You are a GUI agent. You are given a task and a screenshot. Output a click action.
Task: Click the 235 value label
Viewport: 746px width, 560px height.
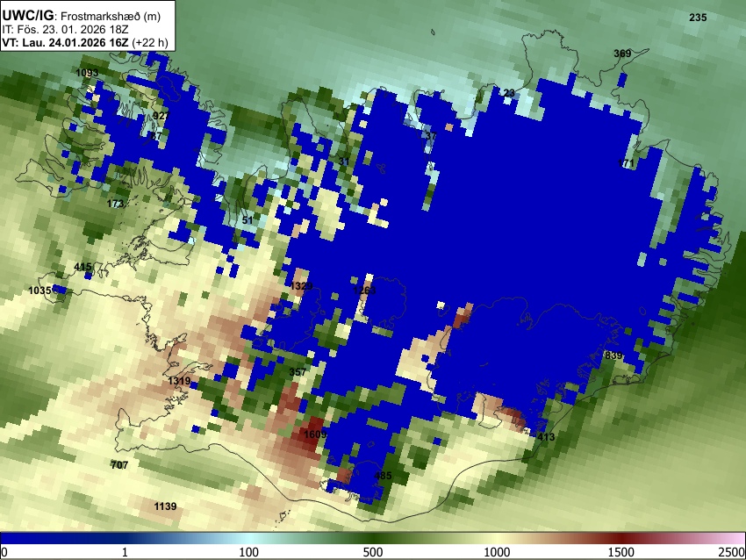click(698, 18)
